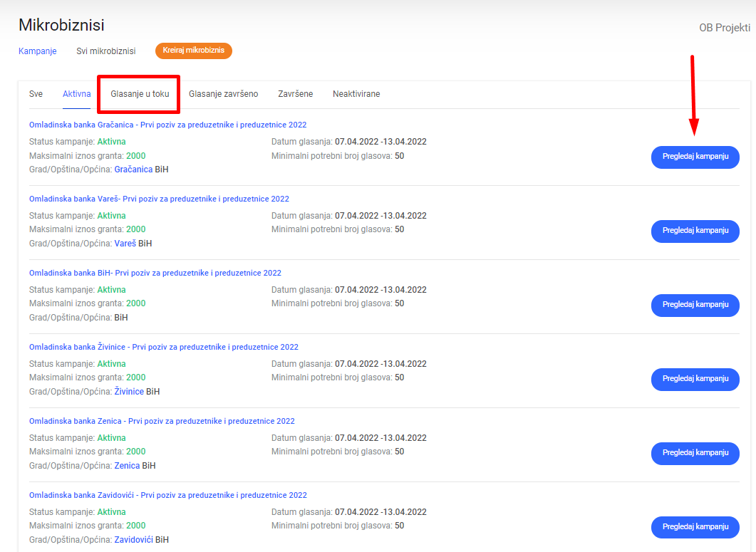Show the Glasanje završeno tab
This screenshot has height=552, width=756.
click(x=223, y=94)
